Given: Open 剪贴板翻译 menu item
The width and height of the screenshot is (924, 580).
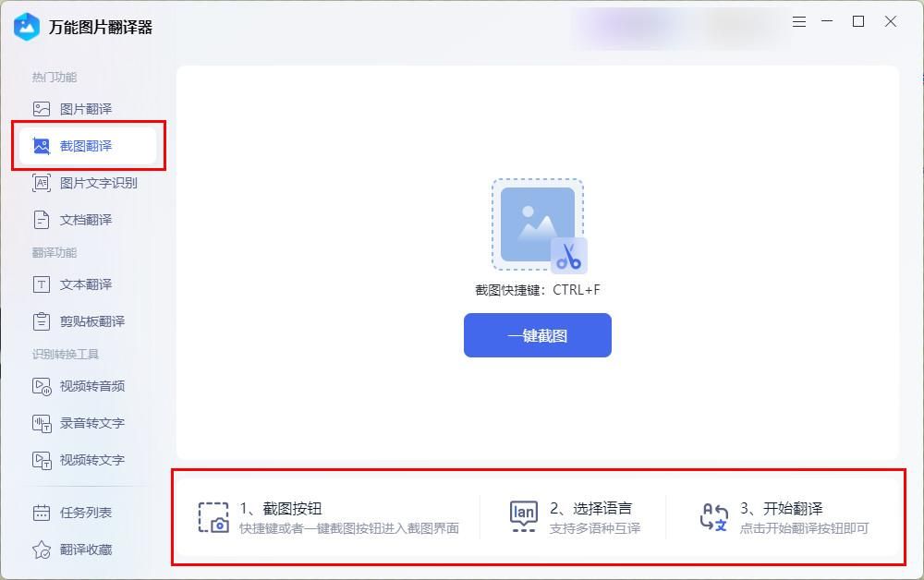Looking at the screenshot, I should [88, 321].
